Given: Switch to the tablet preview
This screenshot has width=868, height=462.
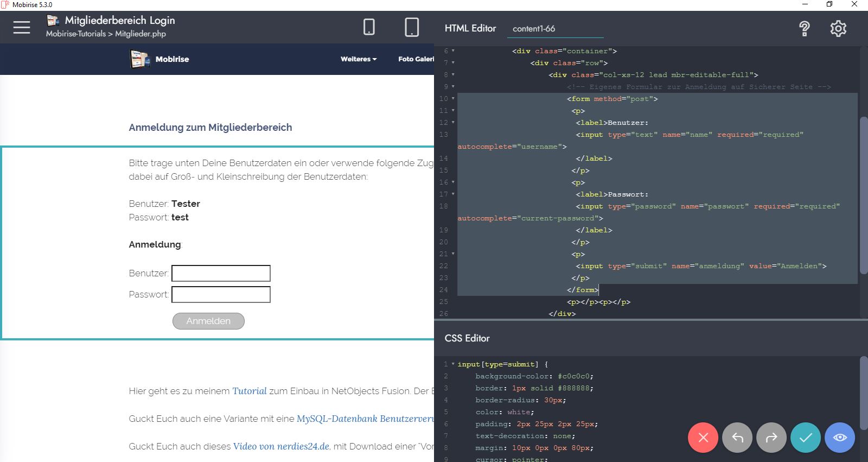Looking at the screenshot, I should [x=412, y=27].
